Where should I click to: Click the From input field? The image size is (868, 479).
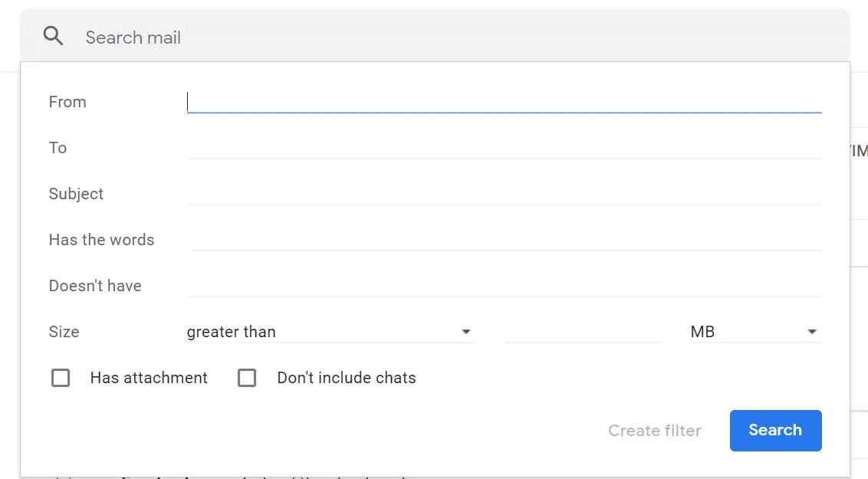click(x=498, y=101)
